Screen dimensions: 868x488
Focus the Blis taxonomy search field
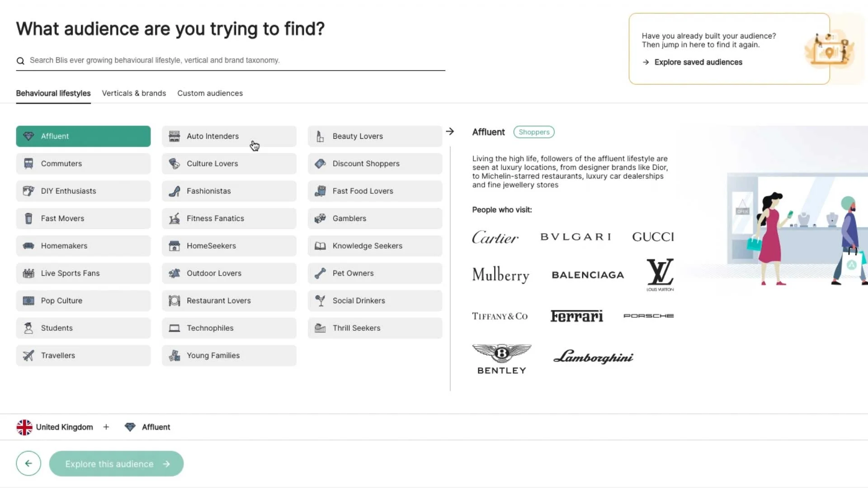pyautogui.click(x=231, y=61)
